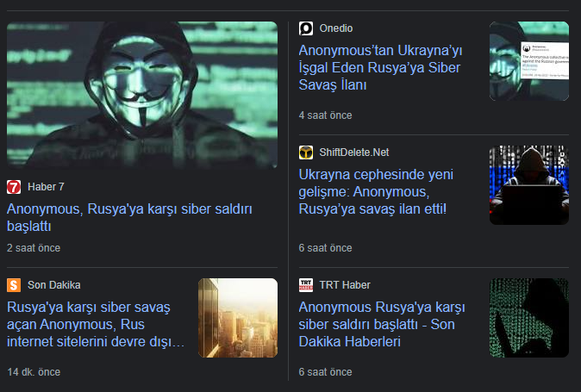This screenshot has height=392, width=581.
Task: Click ShiftDelete.Net's "6 saat önce" timestamp
Action: click(x=325, y=248)
